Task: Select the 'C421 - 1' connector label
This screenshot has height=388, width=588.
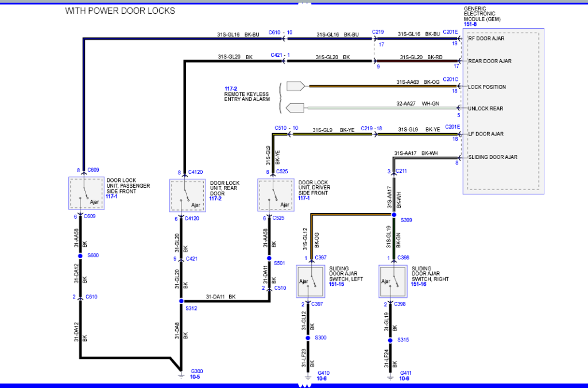Action: 280,55
